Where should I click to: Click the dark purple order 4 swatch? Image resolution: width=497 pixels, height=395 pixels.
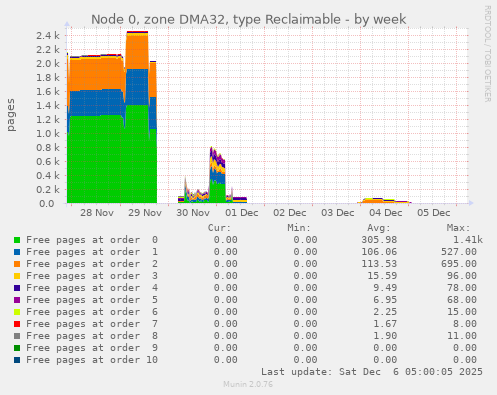point(17,288)
